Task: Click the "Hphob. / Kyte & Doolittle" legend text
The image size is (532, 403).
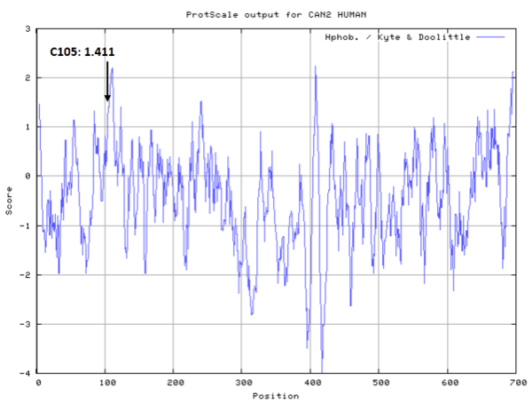Action: [396, 37]
